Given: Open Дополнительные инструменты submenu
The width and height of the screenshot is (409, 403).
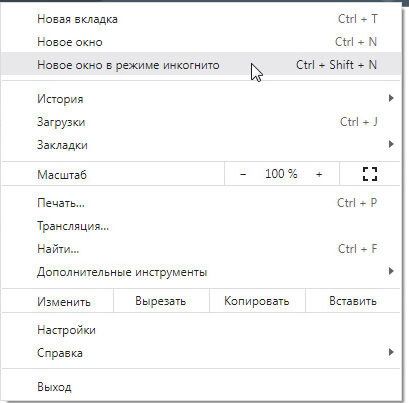Looking at the screenshot, I should pyautogui.click(x=201, y=272).
